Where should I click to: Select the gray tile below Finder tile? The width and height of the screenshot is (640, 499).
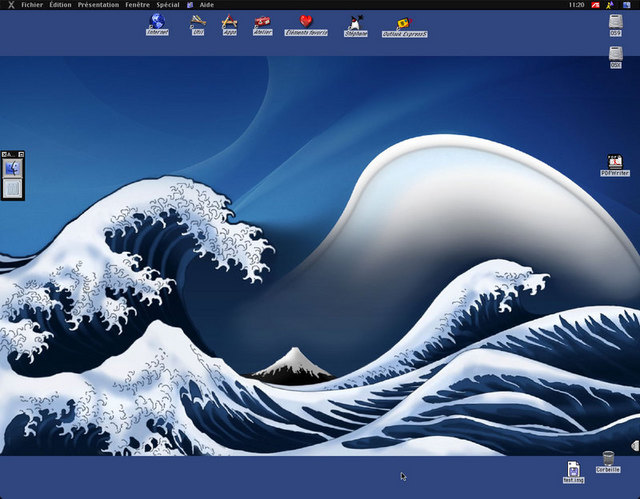pos(13,189)
